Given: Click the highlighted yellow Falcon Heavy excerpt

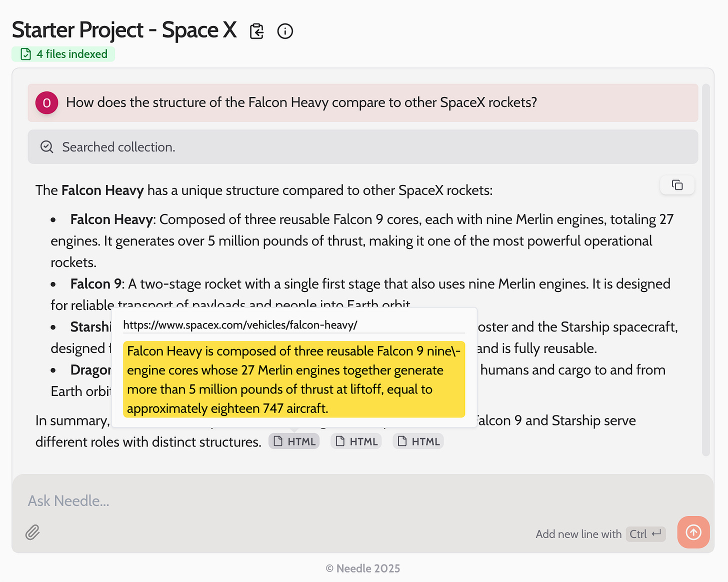Looking at the screenshot, I should (294, 379).
